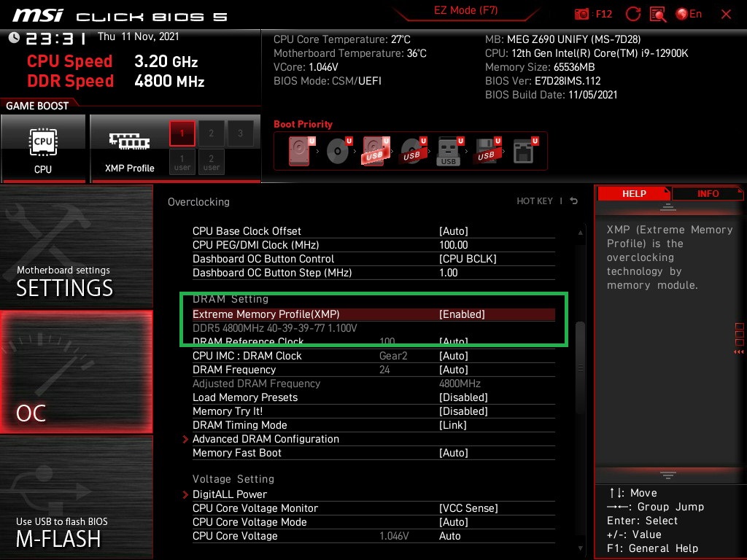
Task: Switch to EZ Mode (F7)
Action: [465, 10]
